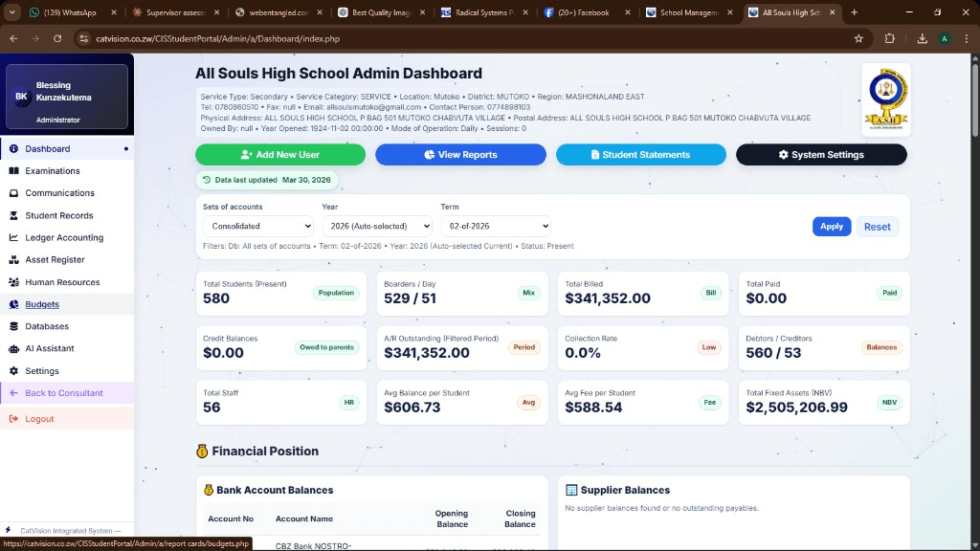Open the browser profile avatar
The image size is (980, 551).
click(x=945, y=38)
